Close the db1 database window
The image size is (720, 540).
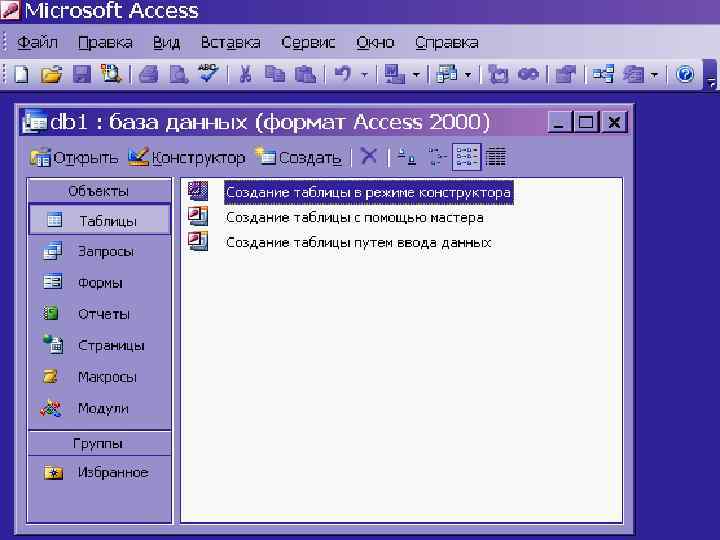tap(614, 122)
